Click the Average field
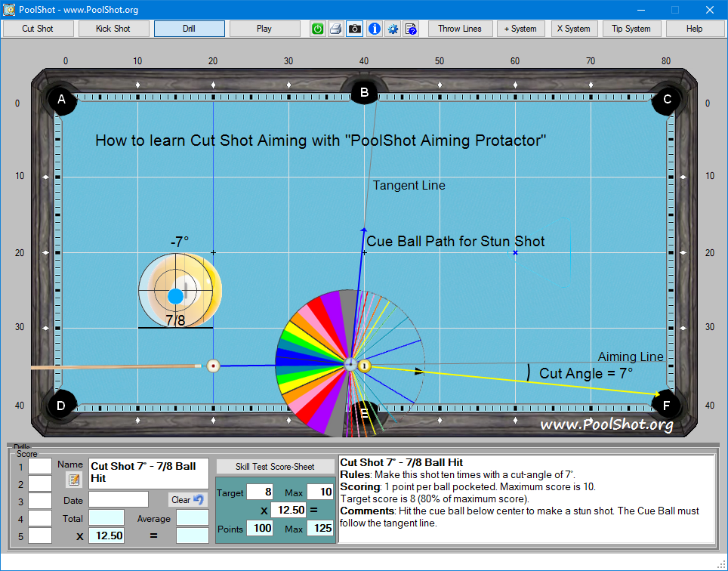Screen dimensions: 728x571 tap(193, 517)
